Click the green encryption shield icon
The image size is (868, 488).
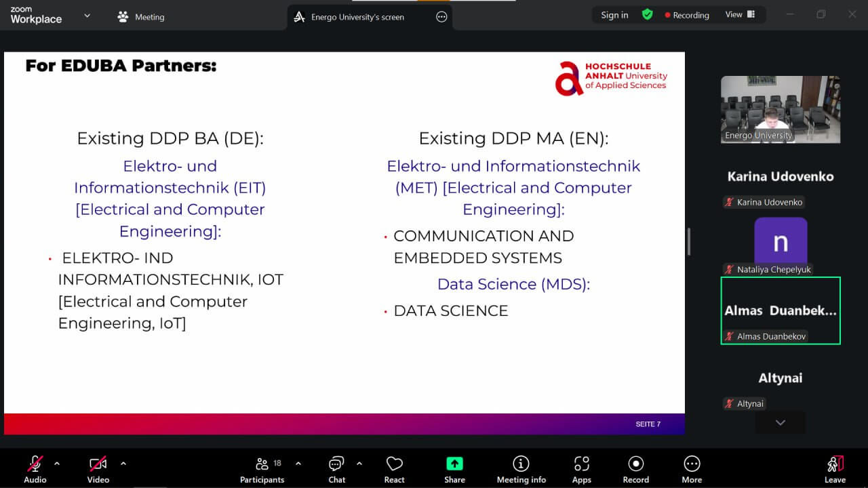(x=648, y=14)
